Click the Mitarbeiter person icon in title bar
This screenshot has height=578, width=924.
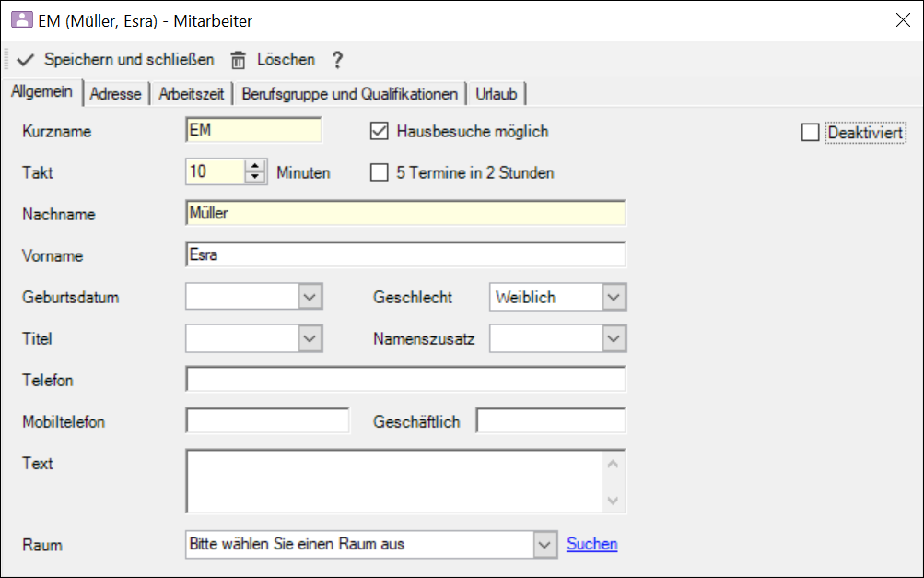coord(20,19)
